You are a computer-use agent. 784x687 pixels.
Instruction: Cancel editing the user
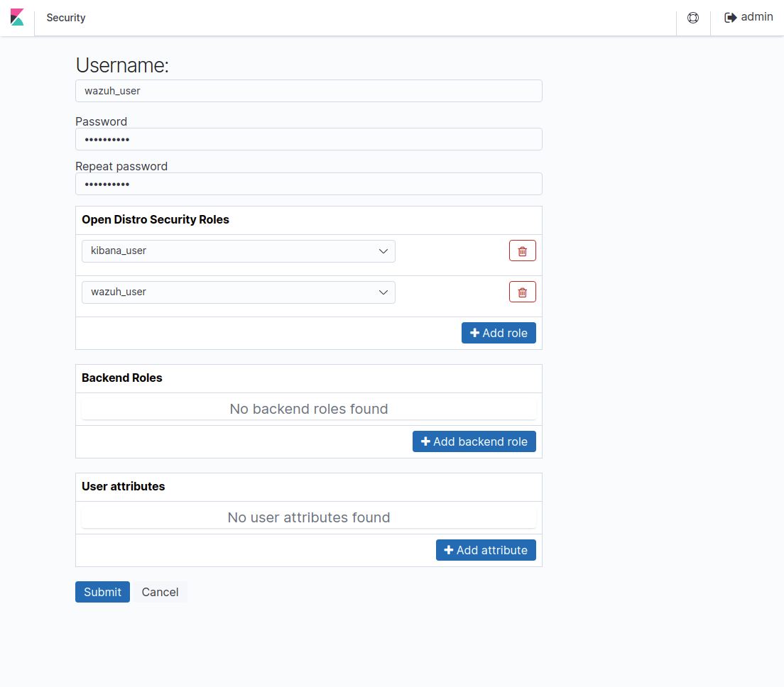[160, 591]
